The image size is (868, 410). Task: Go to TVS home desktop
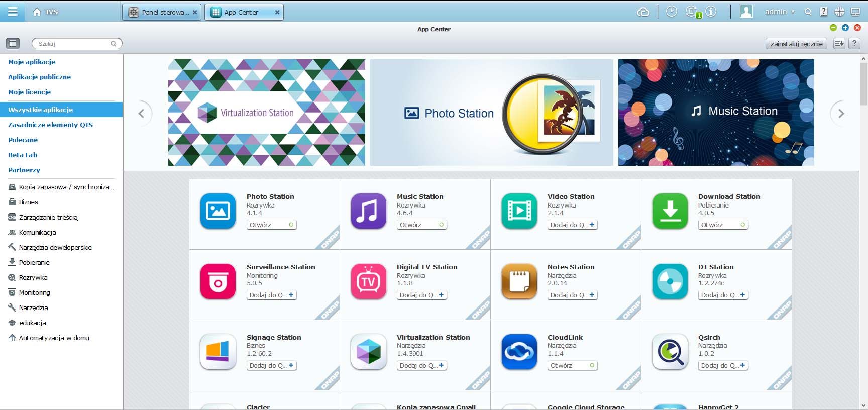tap(45, 12)
